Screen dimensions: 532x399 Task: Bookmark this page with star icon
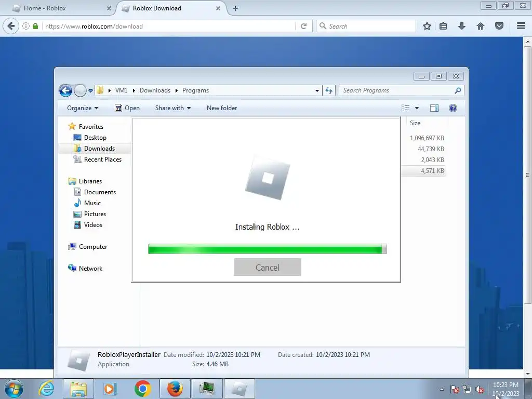point(427,26)
